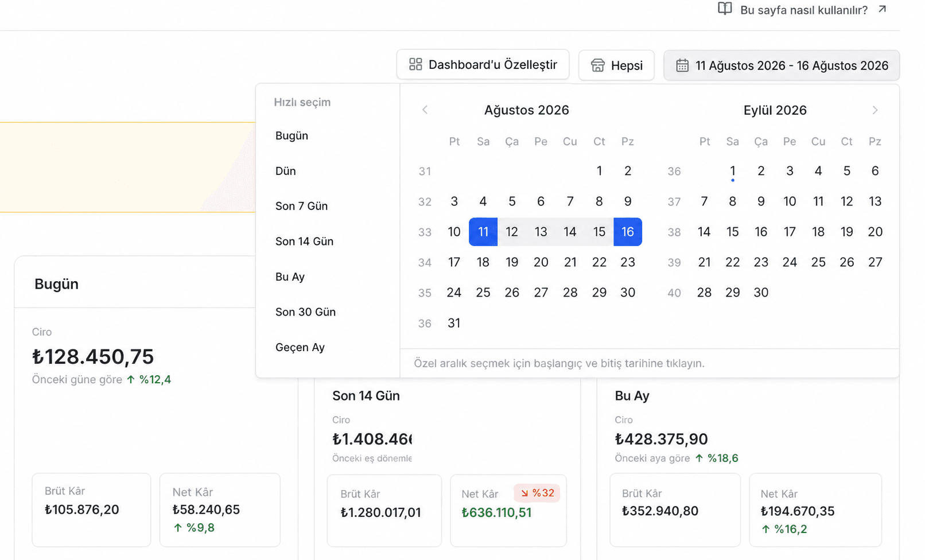Click the Ağustos 2026 month title
The image size is (925, 560).
527,110
